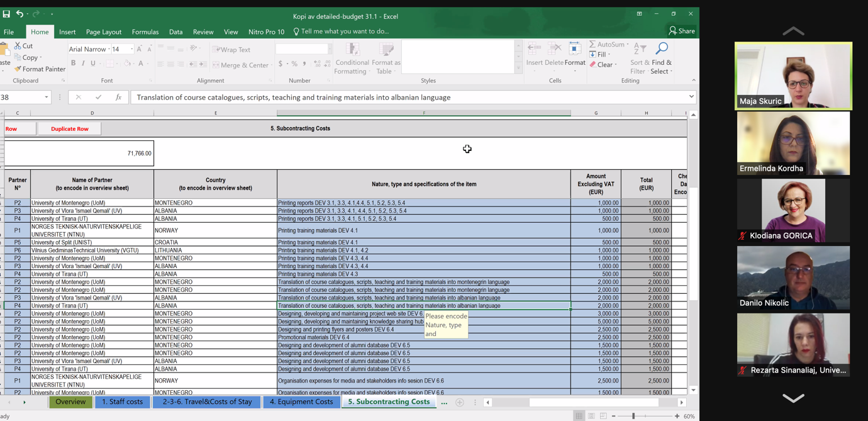Increase font size with the larger A icon
The width and height of the screenshot is (868, 421).
(x=140, y=49)
